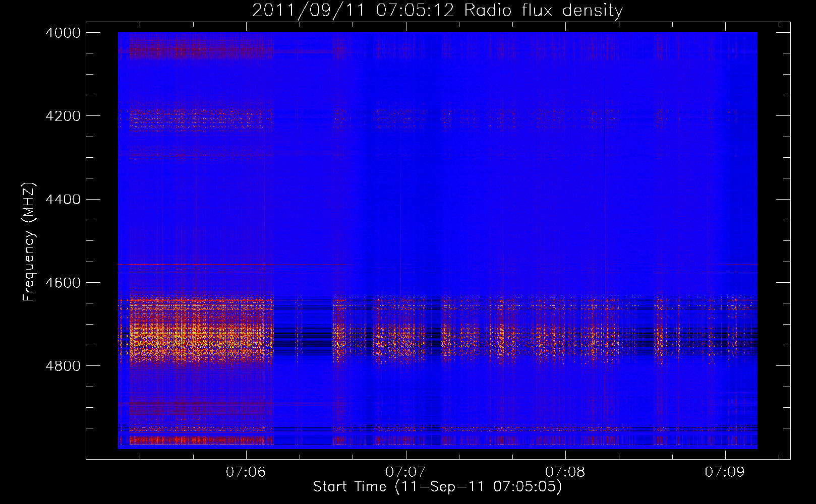
Task: Click the 4800 frequency tick label
Action: click(x=63, y=366)
